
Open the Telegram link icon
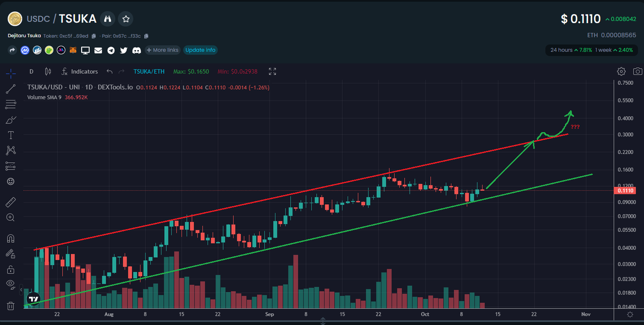point(111,50)
